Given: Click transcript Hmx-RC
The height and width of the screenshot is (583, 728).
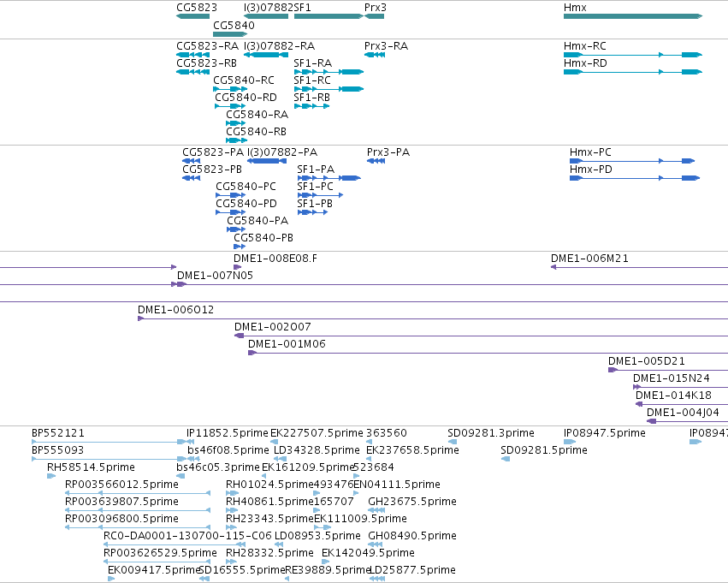Looking at the screenshot, I should 633,55.
